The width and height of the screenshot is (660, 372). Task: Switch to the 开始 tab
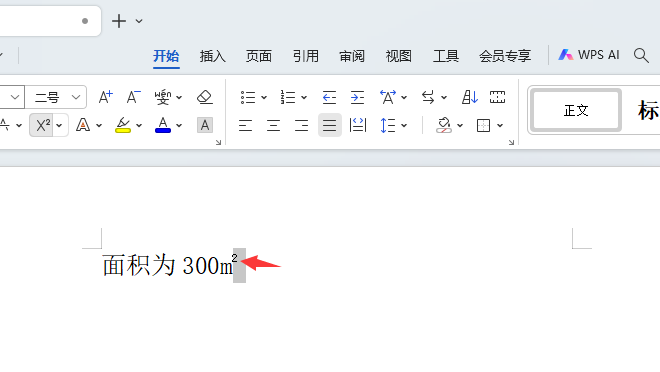click(x=166, y=56)
